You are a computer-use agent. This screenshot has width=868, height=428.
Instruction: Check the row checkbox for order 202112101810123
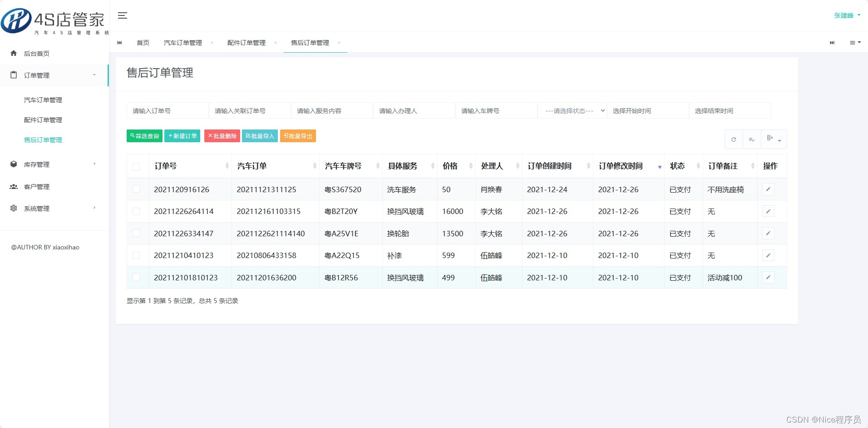tap(136, 277)
